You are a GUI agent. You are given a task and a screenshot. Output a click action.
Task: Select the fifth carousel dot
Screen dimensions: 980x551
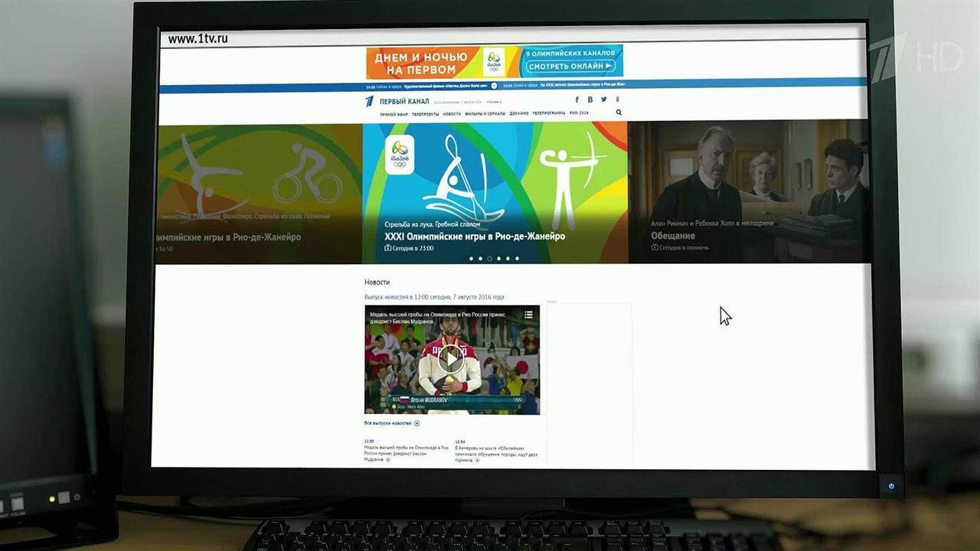pos(508,259)
